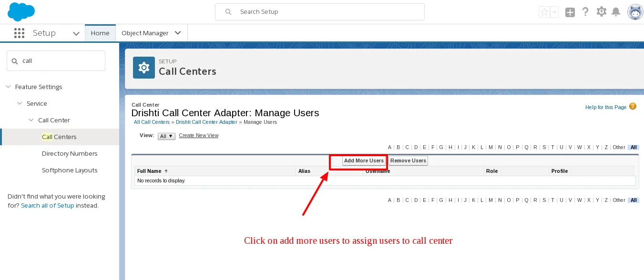Follow the Drishti Call Center Adapter breadcrumb
The height and width of the screenshot is (280, 644).
pyautogui.click(x=206, y=122)
